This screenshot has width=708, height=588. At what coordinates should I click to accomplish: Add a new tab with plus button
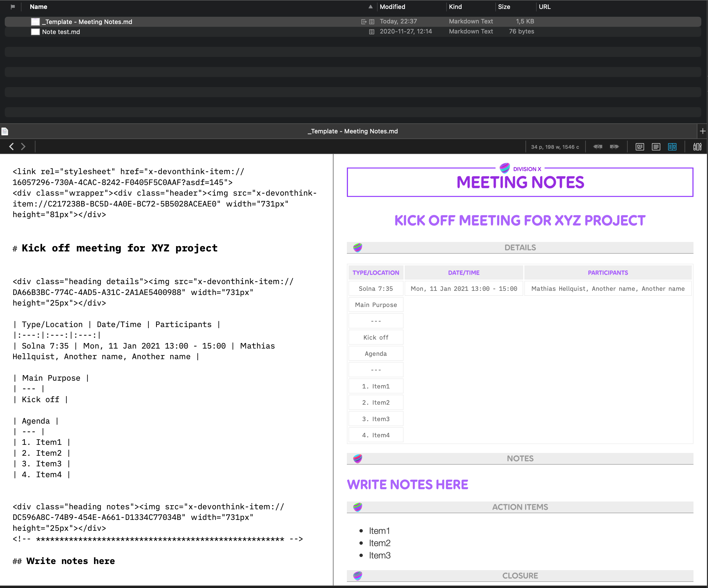[x=702, y=131]
